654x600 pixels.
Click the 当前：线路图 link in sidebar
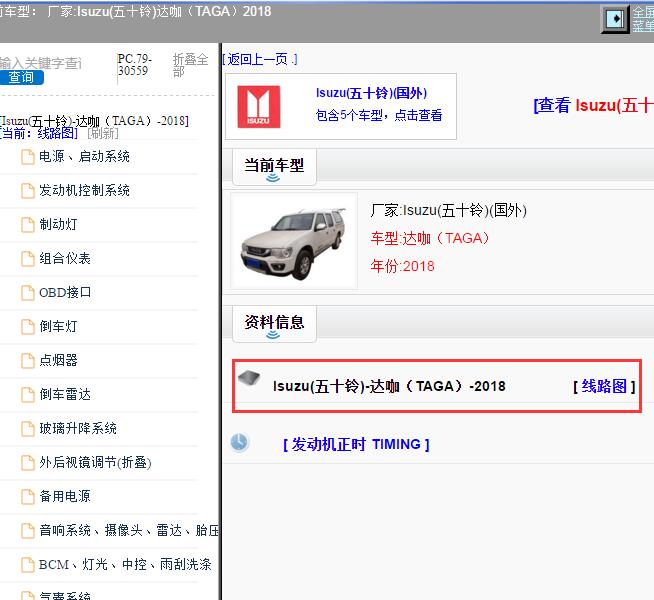coord(39,133)
